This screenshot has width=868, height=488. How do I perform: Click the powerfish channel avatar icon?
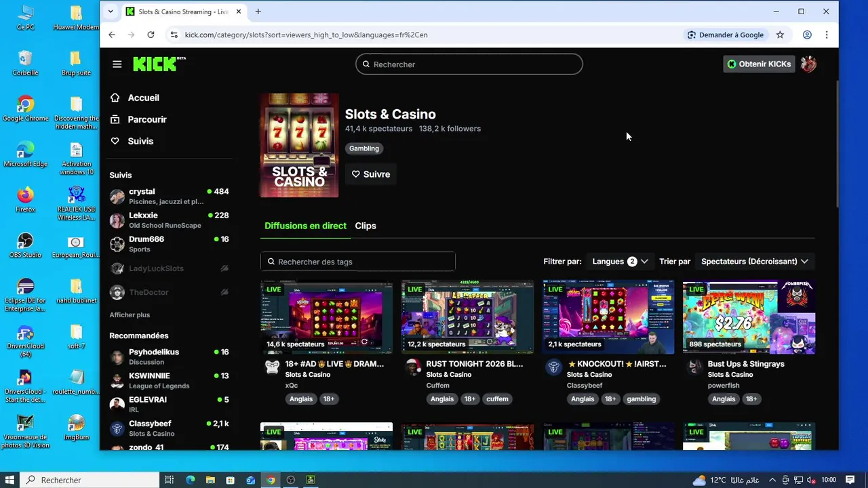click(694, 367)
